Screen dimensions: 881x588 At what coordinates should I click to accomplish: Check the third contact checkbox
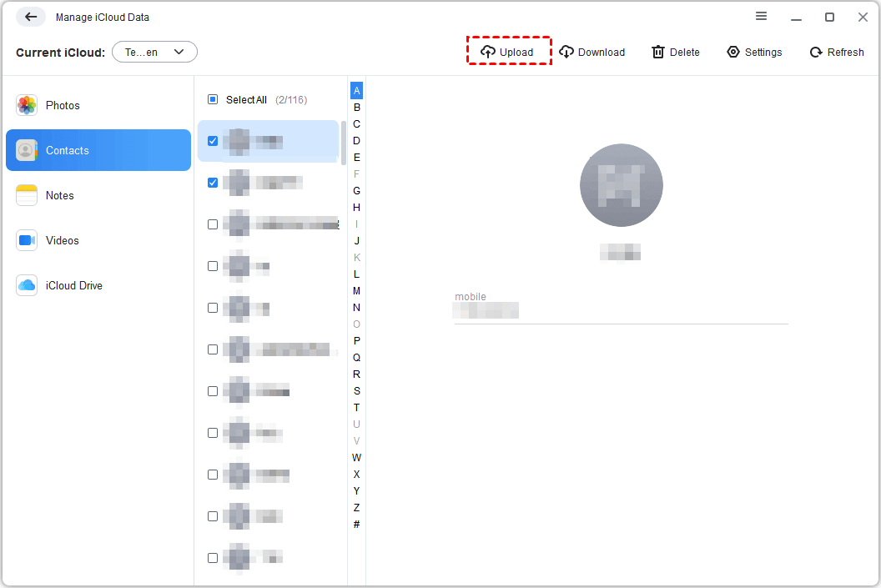pos(213,224)
